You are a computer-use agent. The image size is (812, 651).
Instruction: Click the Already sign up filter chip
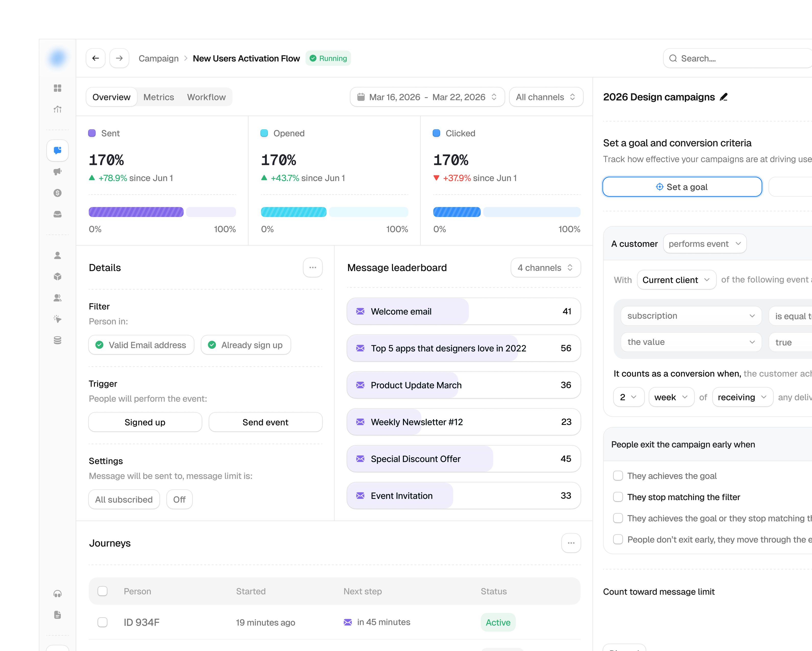pyautogui.click(x=246, y=345)
